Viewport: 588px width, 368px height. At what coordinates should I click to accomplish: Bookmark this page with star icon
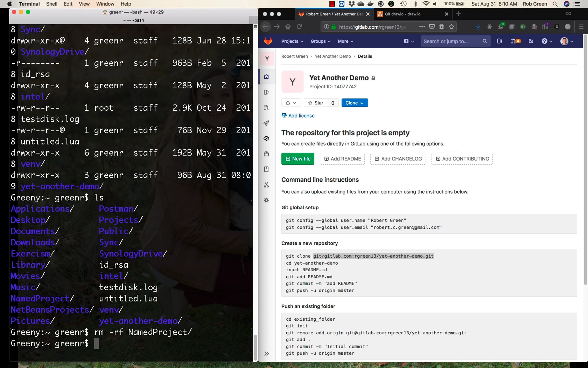point(452,27)
